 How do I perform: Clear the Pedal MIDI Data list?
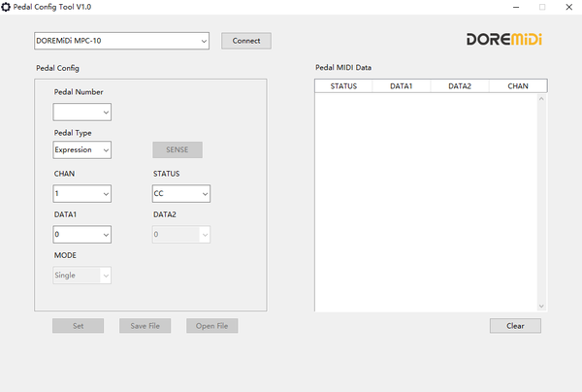[515, 326]
